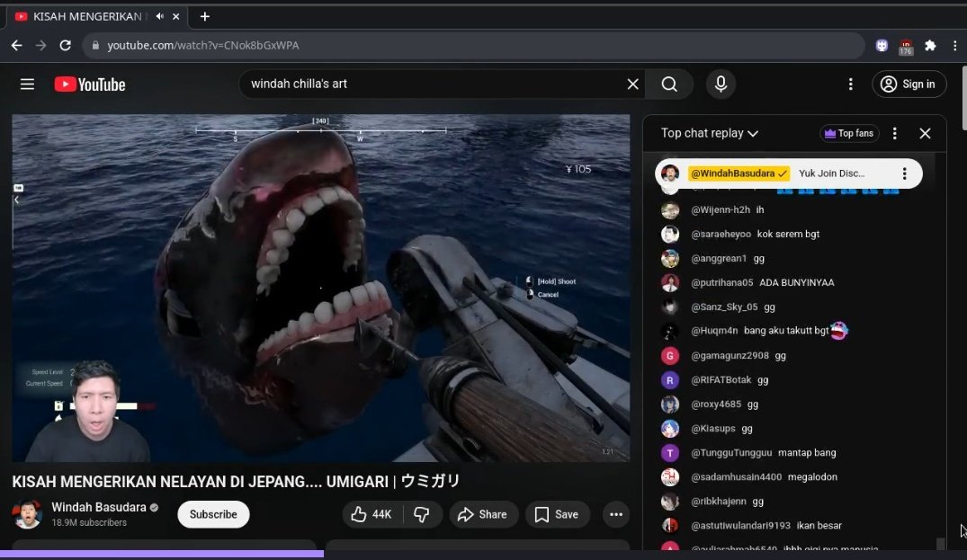967x560 pixels.
Task: Click the video player to pause
Action: pyautogui.click(x=321, y=288)
